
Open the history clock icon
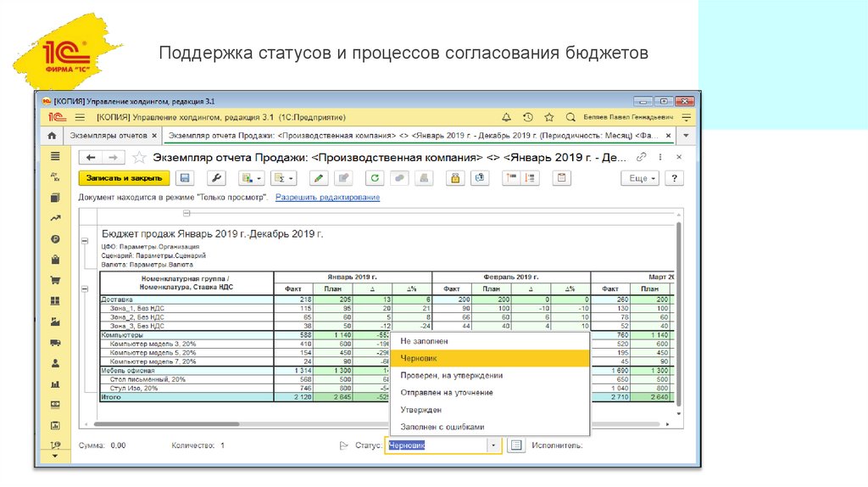coord(527,117)
